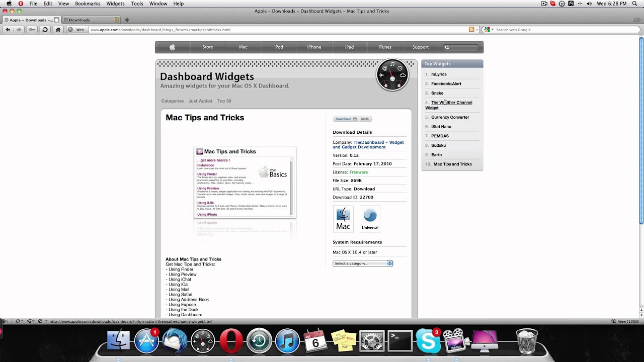
Task: Click the Opera icon in the Dock
Action: 231,341
